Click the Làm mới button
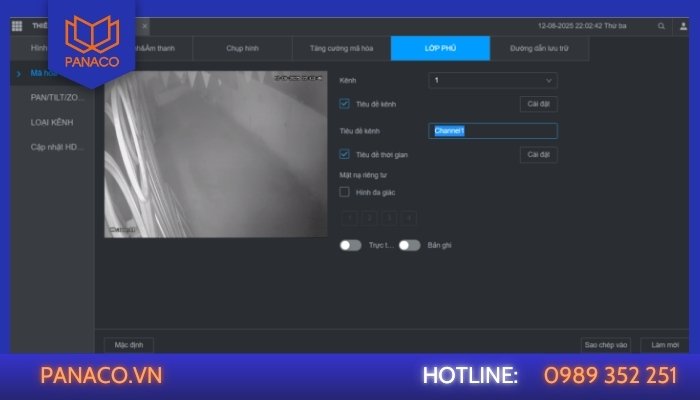Image resolution: width=700 pixels, height=400 pixels. tap(665, 345)
